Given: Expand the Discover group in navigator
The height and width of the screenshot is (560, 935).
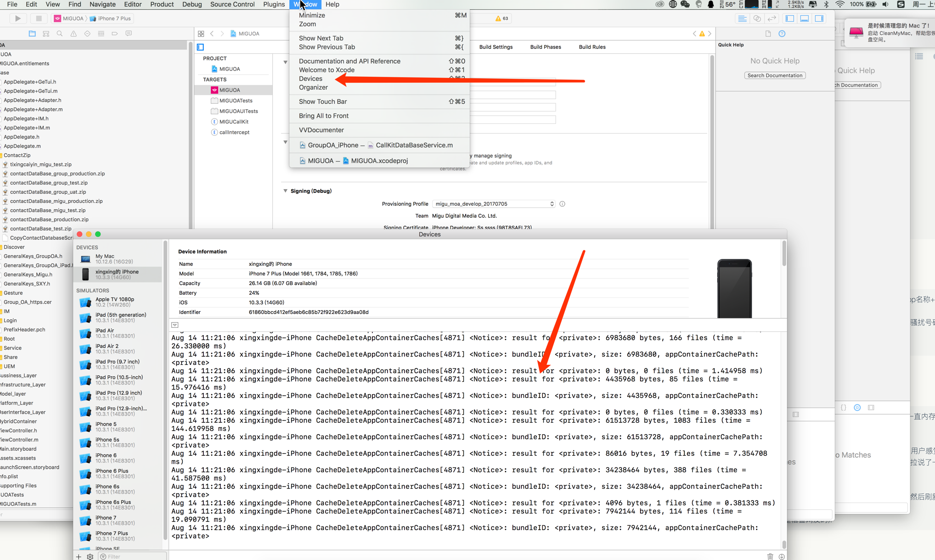Looking at the screenshot, I should pos(14,247).
